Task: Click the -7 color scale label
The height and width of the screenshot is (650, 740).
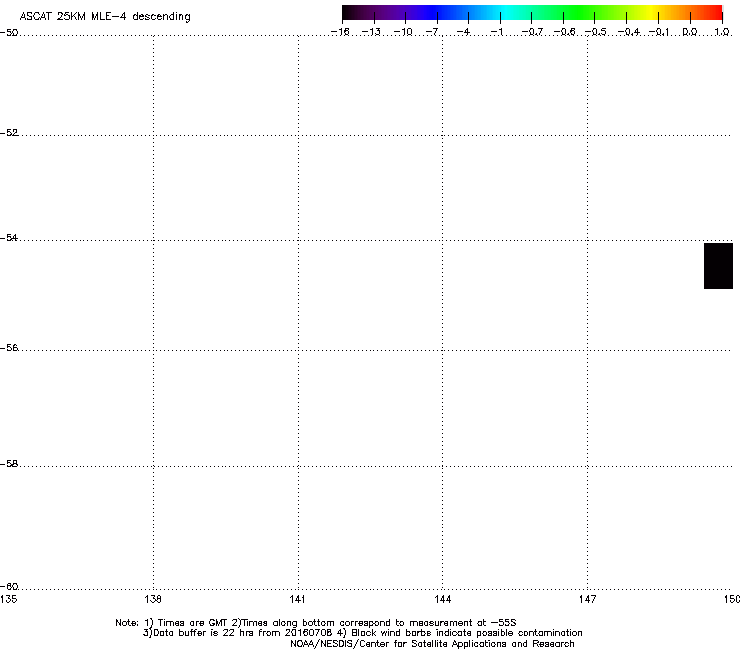Action: click(433, 32)
